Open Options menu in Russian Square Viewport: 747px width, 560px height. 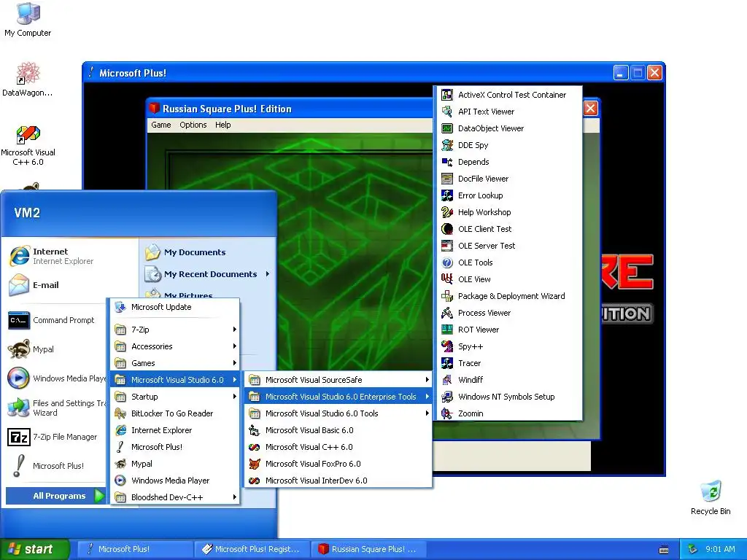click(193, 125)
